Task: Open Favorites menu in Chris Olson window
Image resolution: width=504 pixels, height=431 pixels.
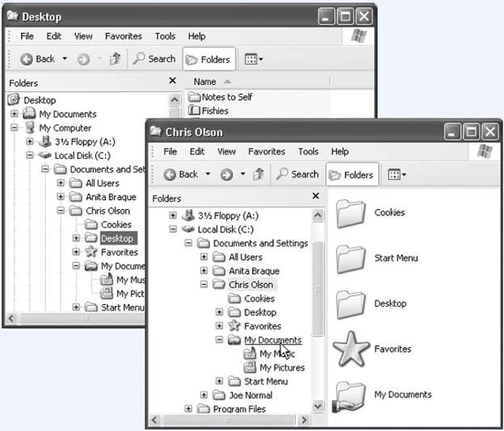Action: point(267,152)
